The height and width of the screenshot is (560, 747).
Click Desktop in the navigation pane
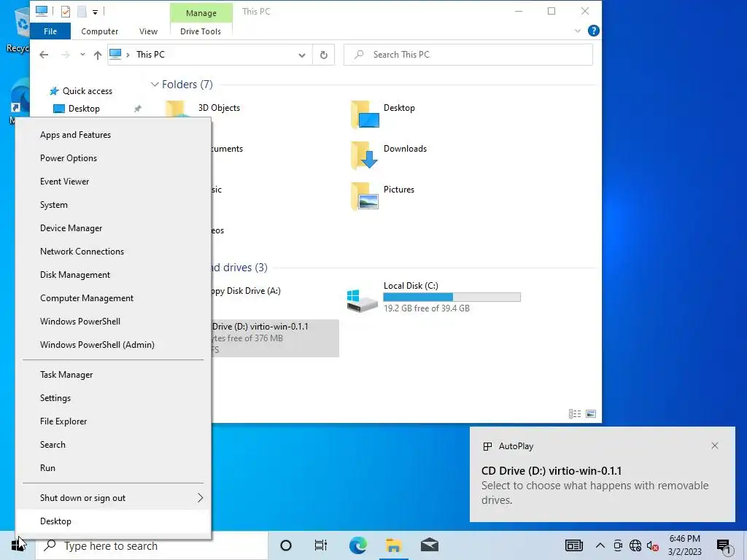[x=84, y=109]
